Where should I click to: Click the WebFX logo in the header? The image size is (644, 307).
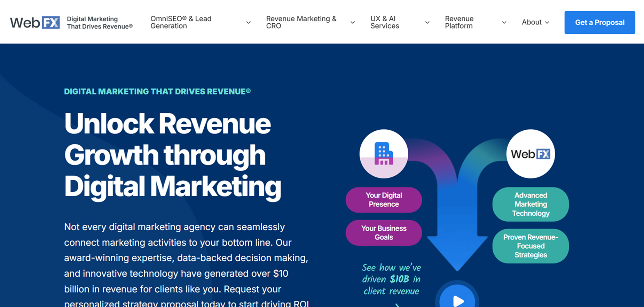click(35, 23)
